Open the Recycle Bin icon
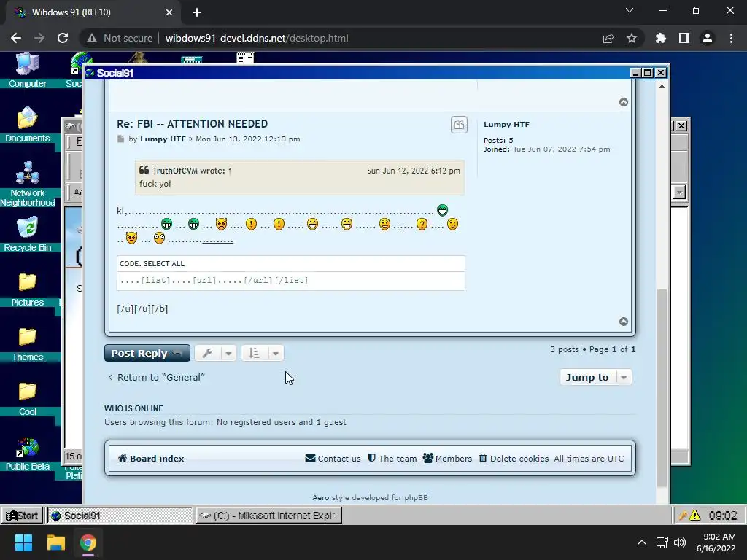Screen dimensions: 747x560 [27, 233]
